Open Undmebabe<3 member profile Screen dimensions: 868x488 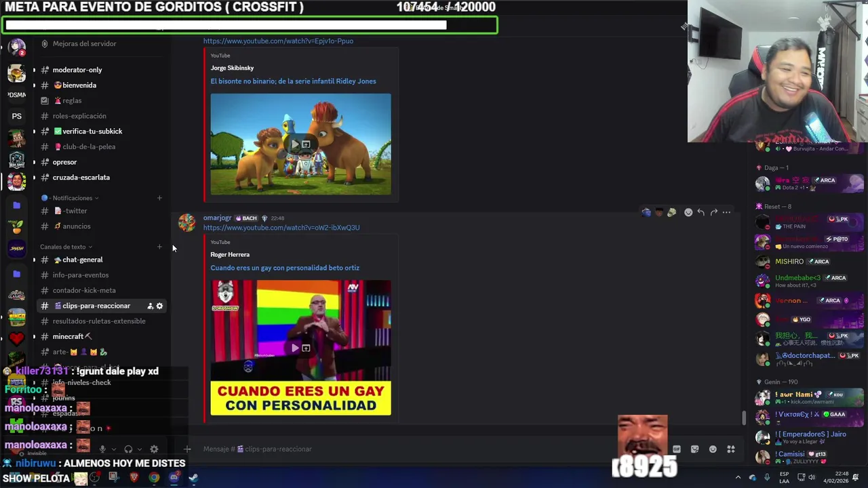[810, 281]
